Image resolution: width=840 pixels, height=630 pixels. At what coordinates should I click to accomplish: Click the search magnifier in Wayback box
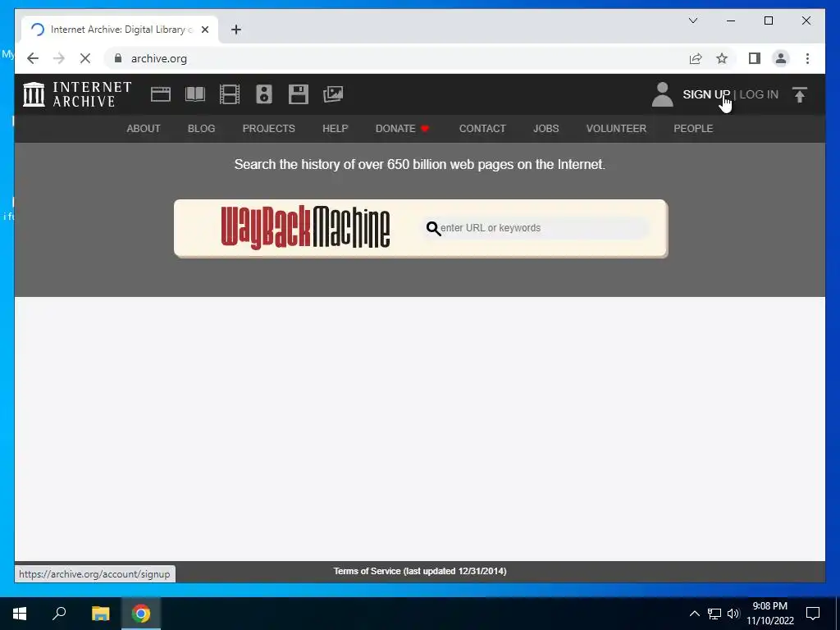pos(433,229)
